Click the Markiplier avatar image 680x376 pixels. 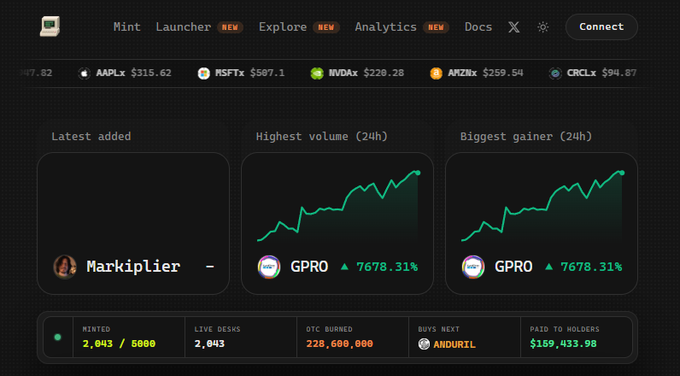point(65,267)
